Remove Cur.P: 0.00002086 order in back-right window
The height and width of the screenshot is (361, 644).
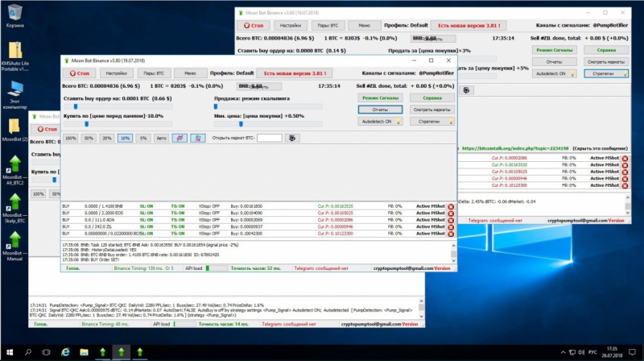coord(625,158)
